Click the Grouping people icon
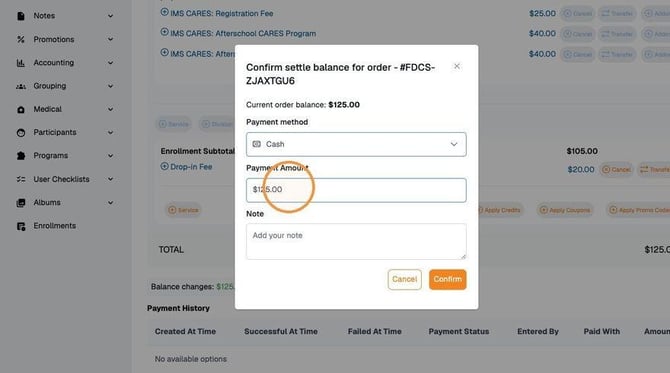 click(x=21, y=86)
